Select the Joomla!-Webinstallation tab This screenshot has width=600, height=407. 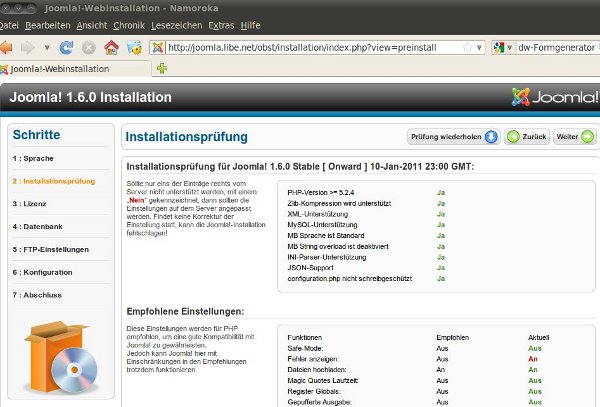pyautogui.click(x=75, y=69)
